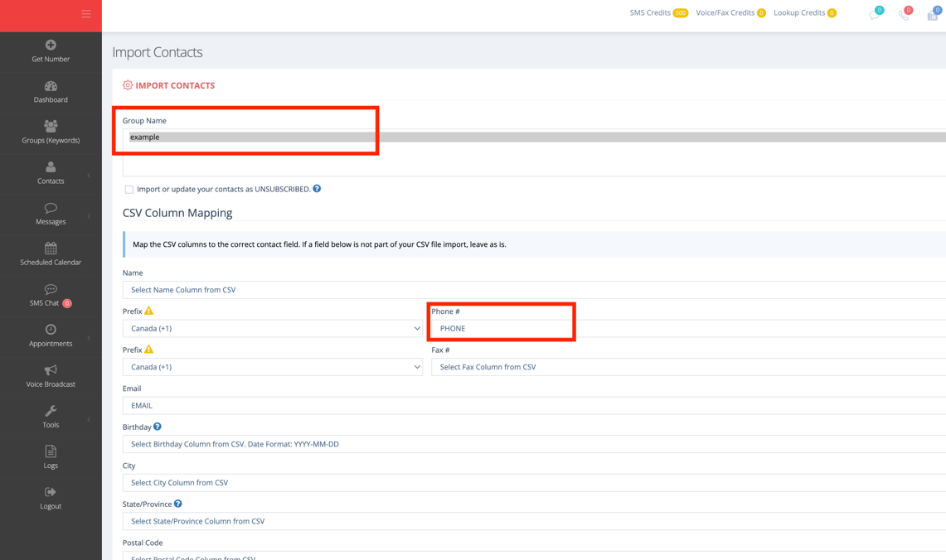Open the Postal Code column selector

tap(534, 556)
